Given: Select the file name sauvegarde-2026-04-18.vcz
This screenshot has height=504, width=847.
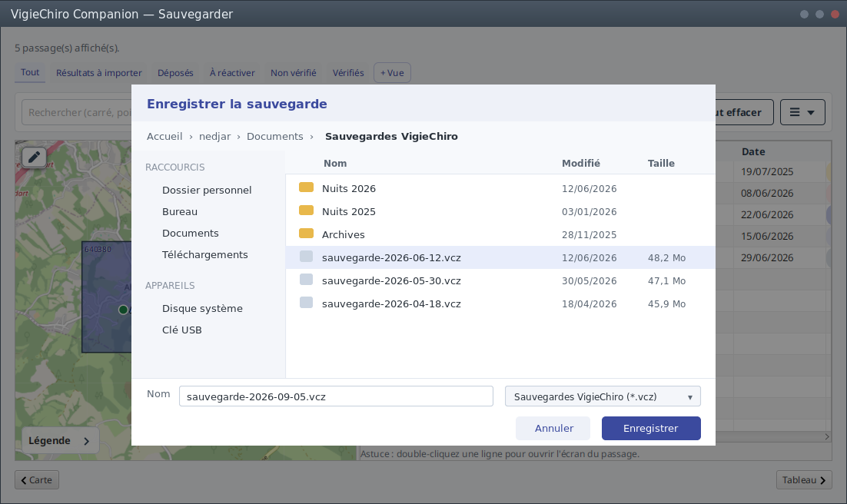Looking at the screenshot, I should pyautogui.click(x=391, y=304).
